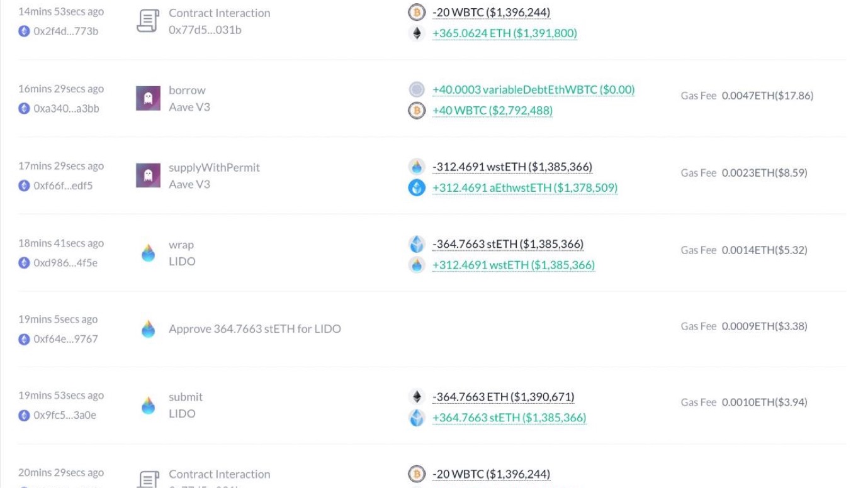Click the +365.0624 ETH amount link
Image resolution: width=868 pixels, height=488 pixels.
click(x=504, y=33)
